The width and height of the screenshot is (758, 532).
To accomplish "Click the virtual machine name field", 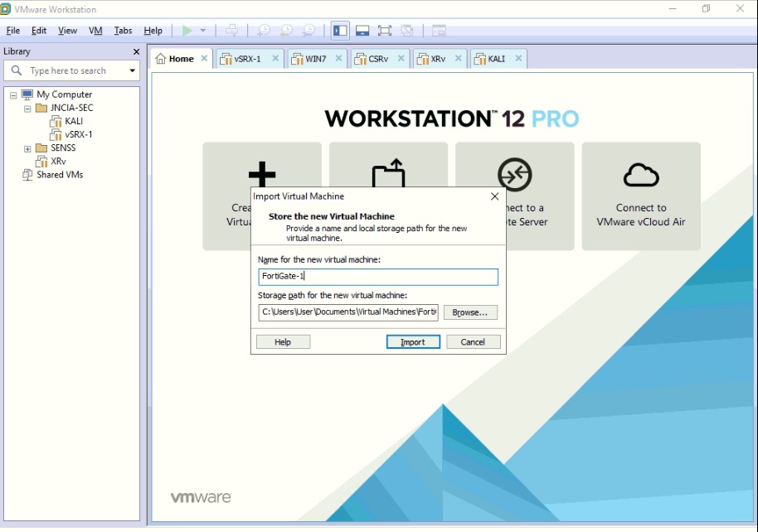I will pyautogui.click(x=378, y=277).
